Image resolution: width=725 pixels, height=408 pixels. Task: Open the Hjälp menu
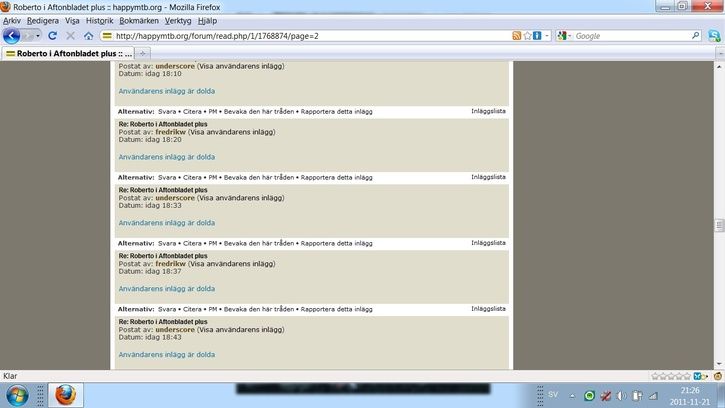pyautogui.click(x=207, y=21)
